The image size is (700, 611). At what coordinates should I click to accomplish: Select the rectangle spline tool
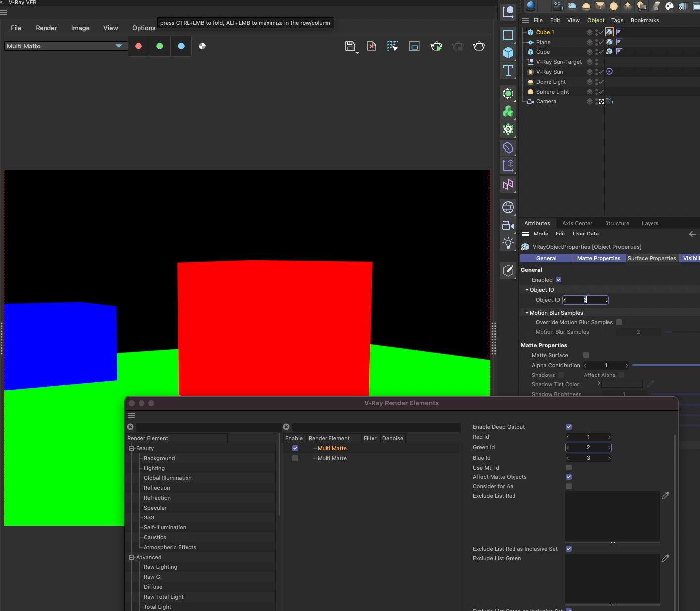point(508,35)
